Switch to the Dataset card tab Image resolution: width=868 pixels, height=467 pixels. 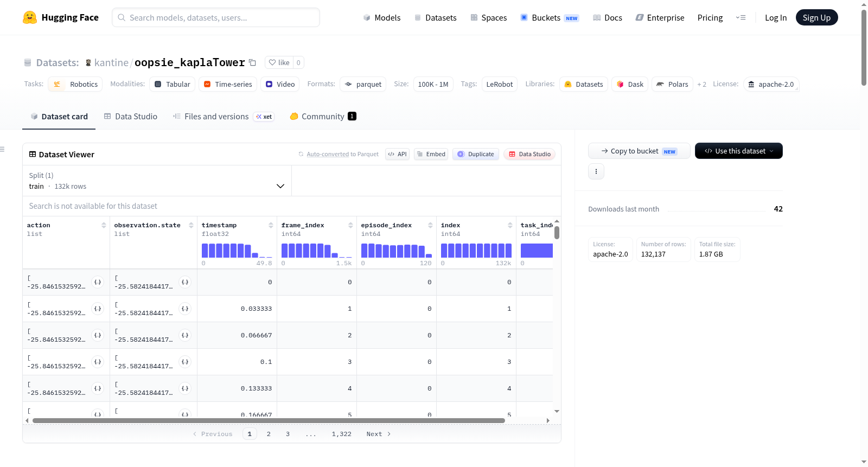(x=59, y=117)
